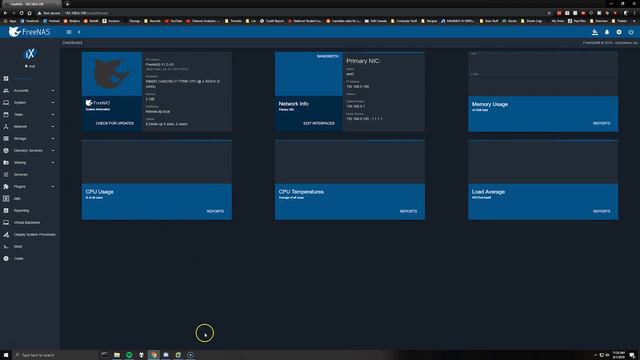
Task: Expand the Plugins menu arrow
Action: [x=53, y=187]
